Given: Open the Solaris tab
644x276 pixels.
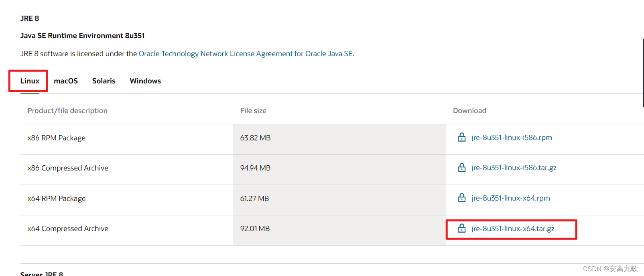Looking at the screenshot, I should click(104, 81).
